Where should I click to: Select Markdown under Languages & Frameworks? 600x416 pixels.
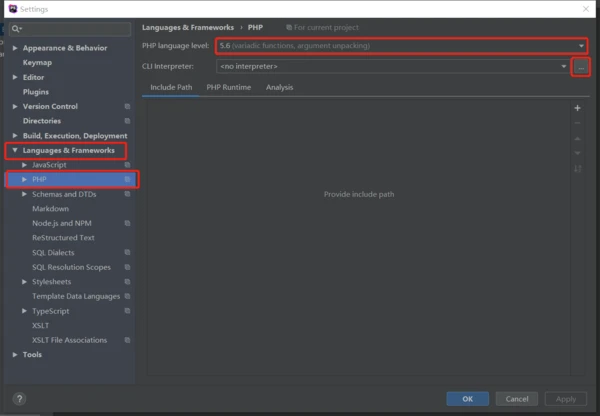click(51, 209)
